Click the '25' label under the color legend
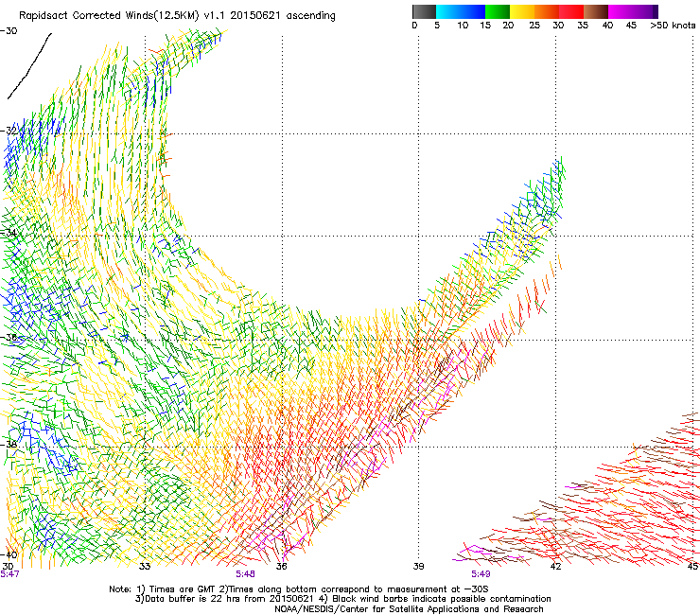 534,26
